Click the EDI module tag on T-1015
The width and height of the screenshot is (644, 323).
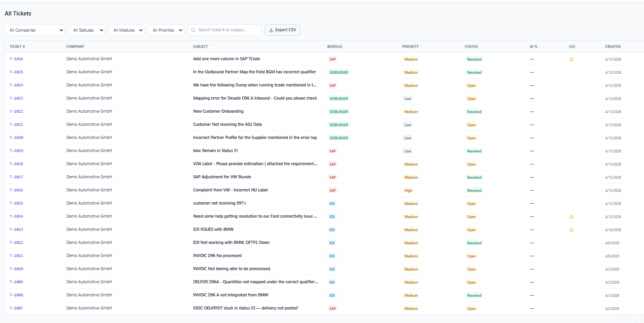[x=332, y=204]
